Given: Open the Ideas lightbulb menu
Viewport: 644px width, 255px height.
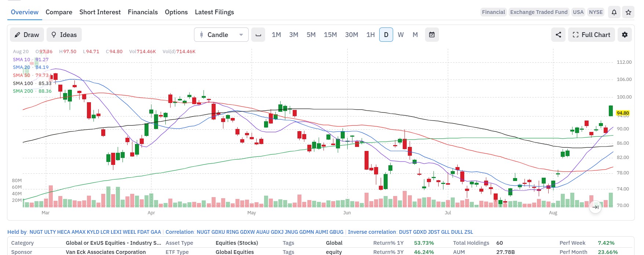Looking at the screenshot, I should (64, 35).
